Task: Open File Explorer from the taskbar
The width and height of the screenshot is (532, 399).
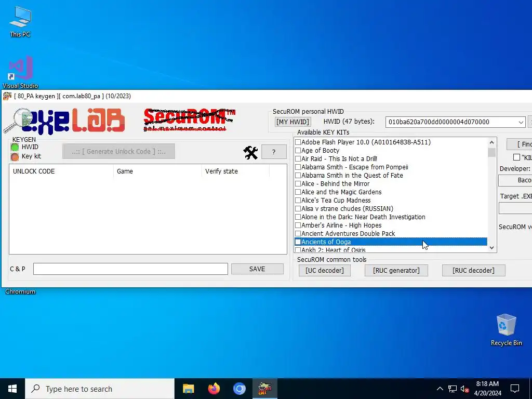Action: (x=188, y=389)
